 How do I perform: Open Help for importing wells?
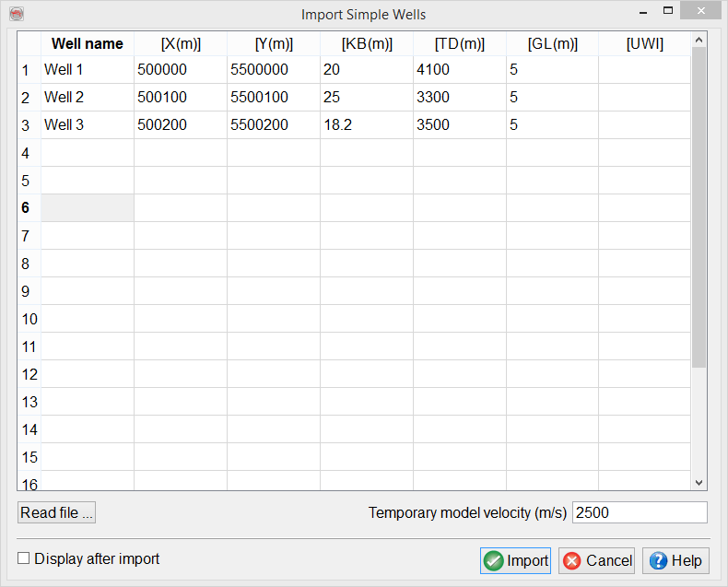coord(675,560)
